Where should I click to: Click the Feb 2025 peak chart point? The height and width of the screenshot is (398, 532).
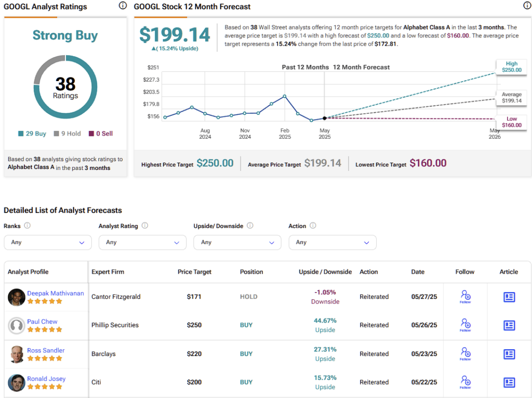[284, 96]
